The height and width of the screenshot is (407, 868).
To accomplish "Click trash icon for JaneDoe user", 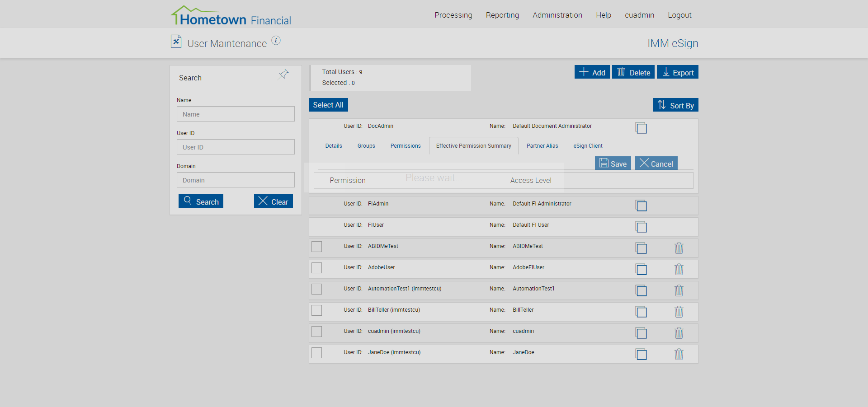I will pyautogui.click(x=679, y=354).
